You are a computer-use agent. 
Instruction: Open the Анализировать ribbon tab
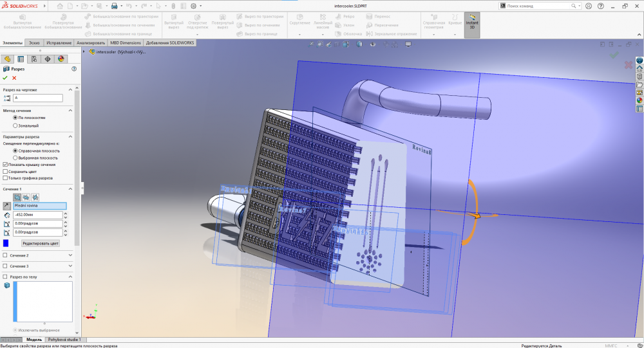(91, 43)
